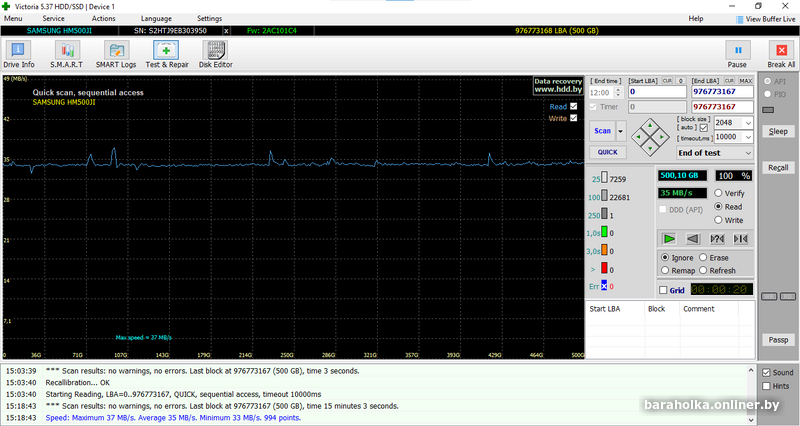Viewport: 800px width, 426px height.
Task: Select the Remap radio button
Action: click(x=665, y=270)
